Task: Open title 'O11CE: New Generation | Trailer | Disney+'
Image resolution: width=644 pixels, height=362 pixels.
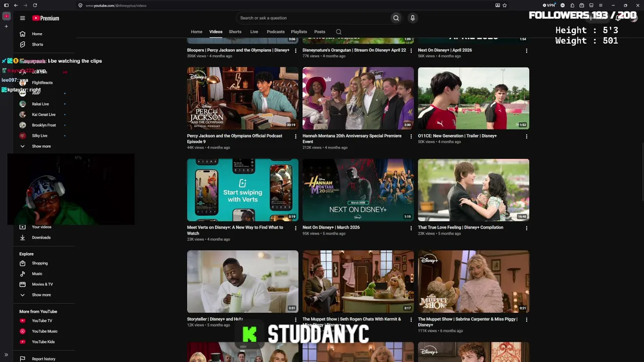Action: coord(457,136)
